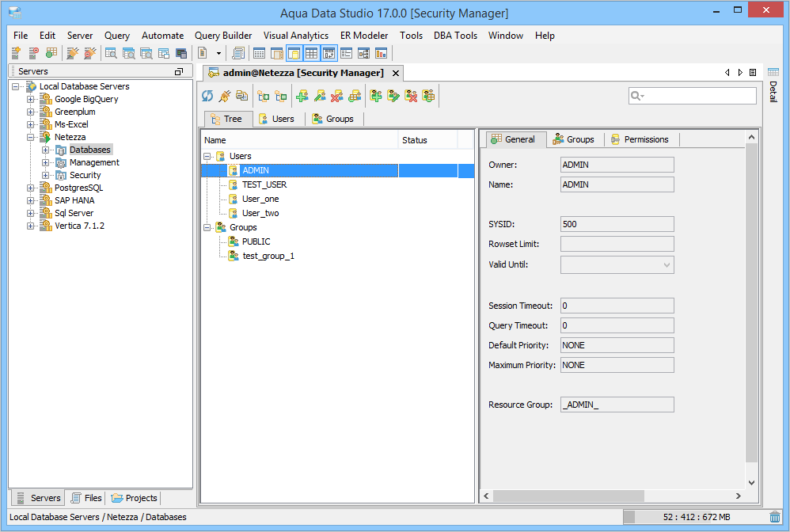Expand the Databases node under Netezza

pos(46,150)
